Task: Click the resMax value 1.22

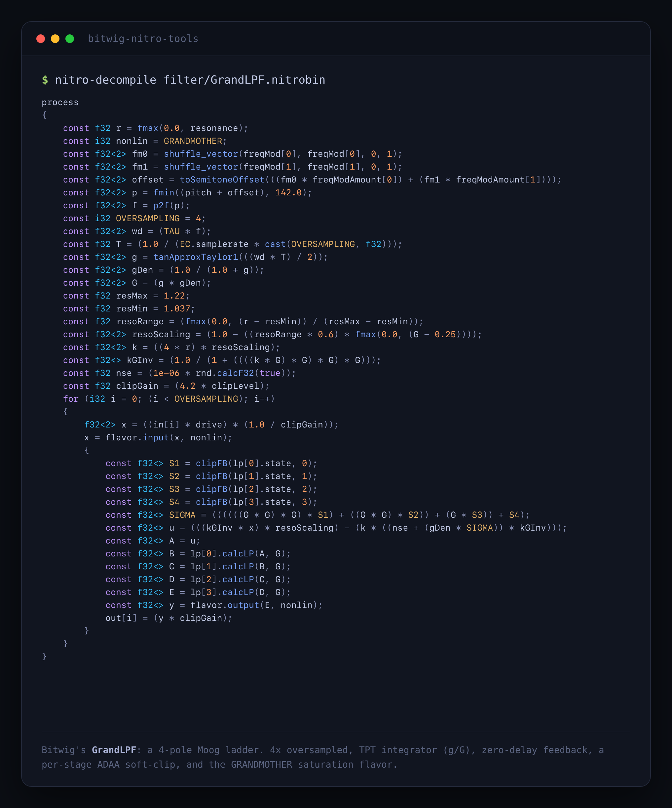Action: 174,296
